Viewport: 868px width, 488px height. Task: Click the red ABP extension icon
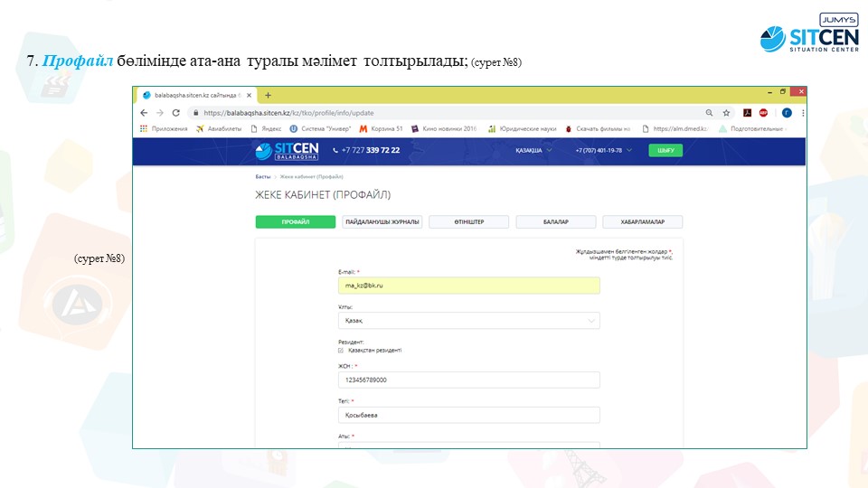[x=764, y=113]
